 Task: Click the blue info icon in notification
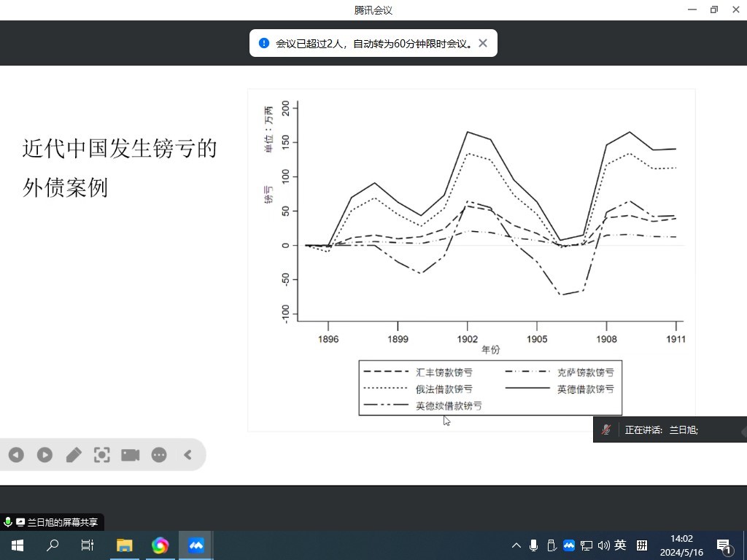(264, 43)
